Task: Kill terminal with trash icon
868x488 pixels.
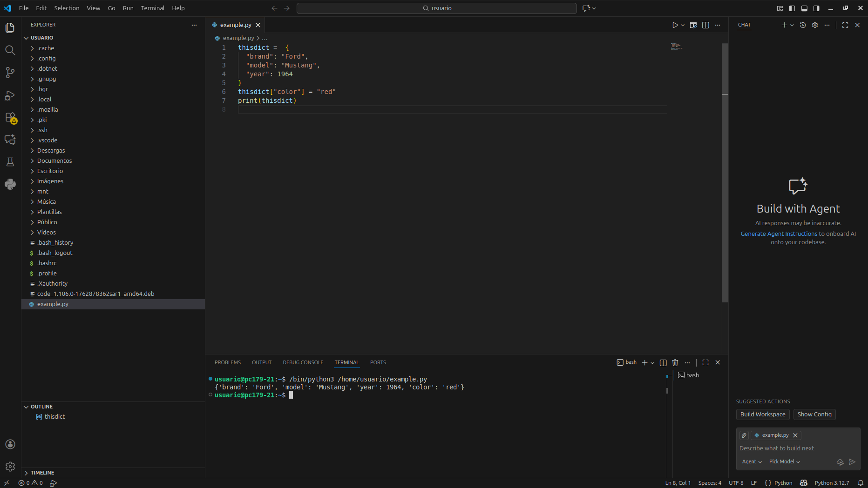Action: coord(675,362)
